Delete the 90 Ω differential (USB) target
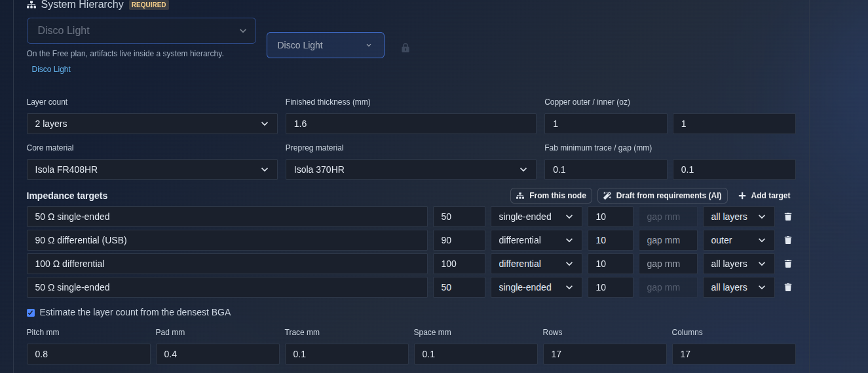The width and height of the screenshot is (868, 373). click(788, 240)
